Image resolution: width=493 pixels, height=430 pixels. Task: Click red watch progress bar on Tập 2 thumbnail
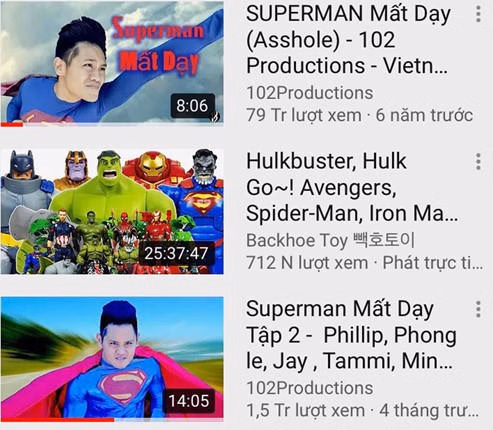(57, 420)
